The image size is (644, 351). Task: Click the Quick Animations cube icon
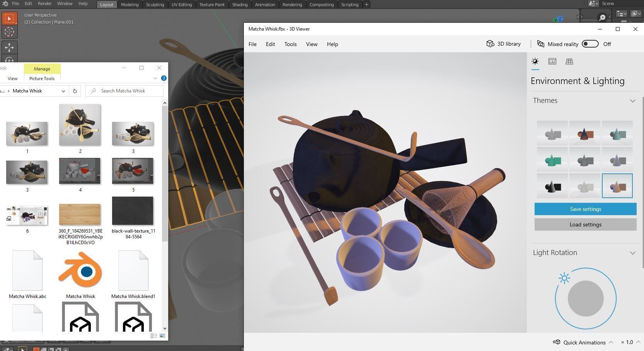[x=557, y=342]
